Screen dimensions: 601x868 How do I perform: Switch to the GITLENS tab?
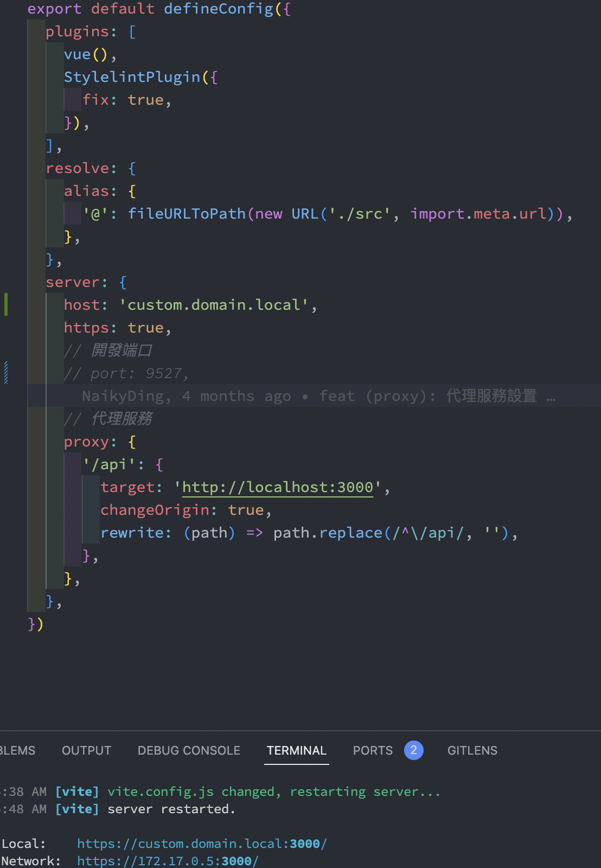coord(472,750)
